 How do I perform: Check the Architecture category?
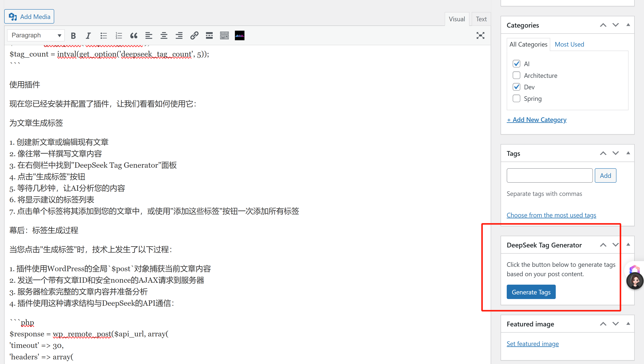517,75
